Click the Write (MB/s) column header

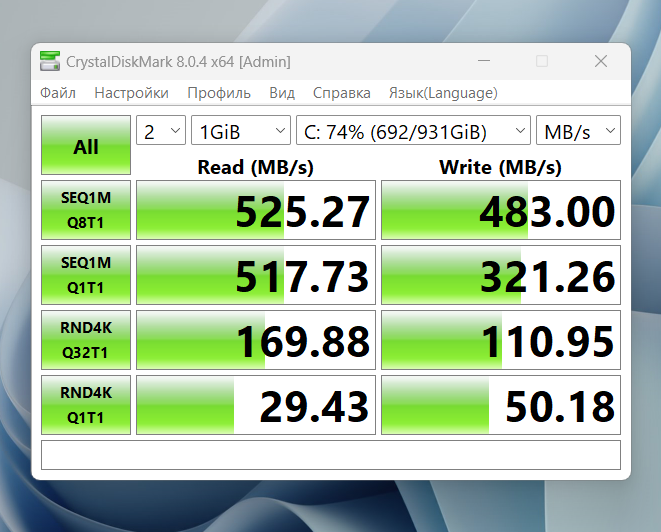pos(500,167)
